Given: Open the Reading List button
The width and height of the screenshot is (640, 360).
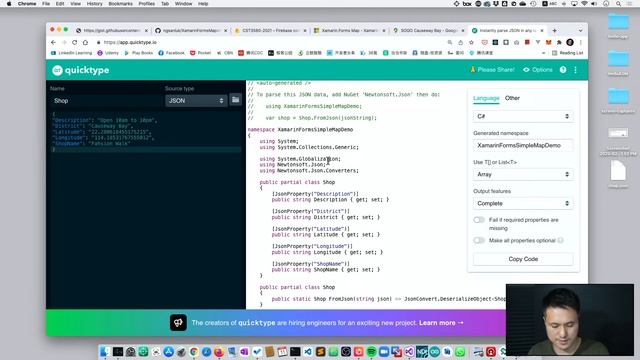Looking at the screenshot, I should click(x=567, y=53).
